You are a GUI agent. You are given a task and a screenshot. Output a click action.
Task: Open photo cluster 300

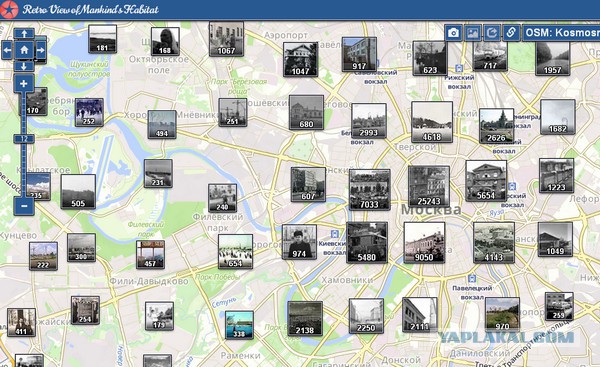[82, 248]
